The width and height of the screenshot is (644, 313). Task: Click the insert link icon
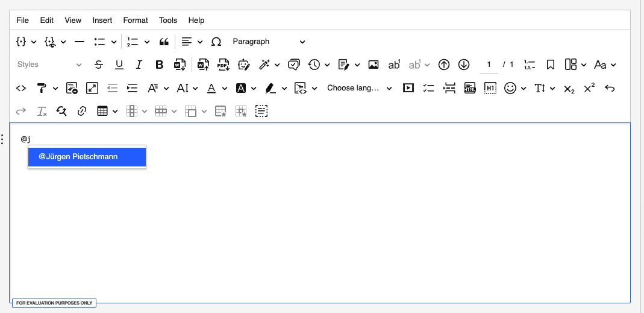pos(82,111)
